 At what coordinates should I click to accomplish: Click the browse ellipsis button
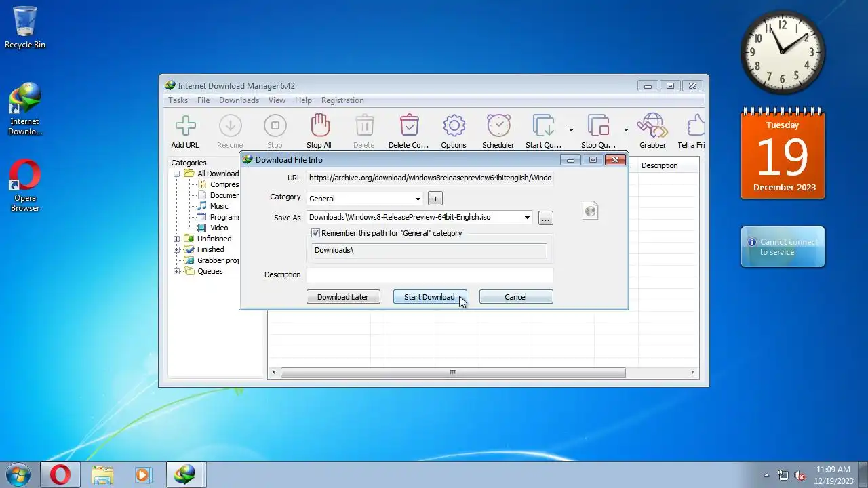pyautogui.click(x=546, y=218)
